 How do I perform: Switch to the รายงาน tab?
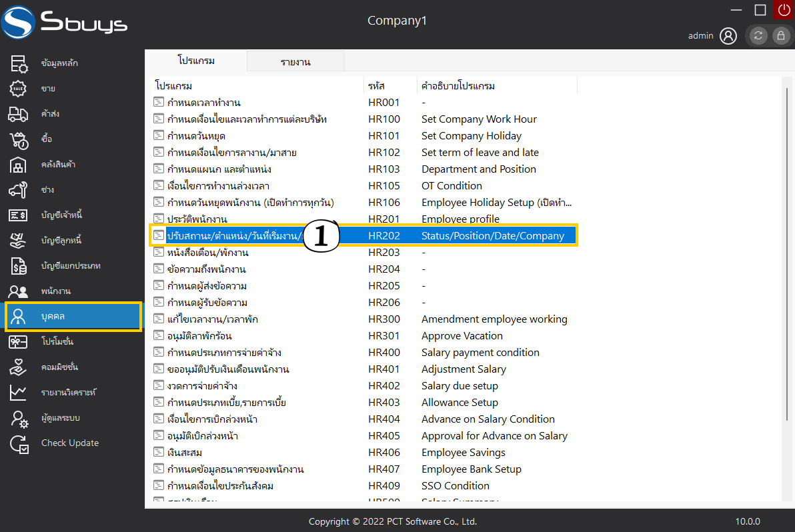click(295, 62)
